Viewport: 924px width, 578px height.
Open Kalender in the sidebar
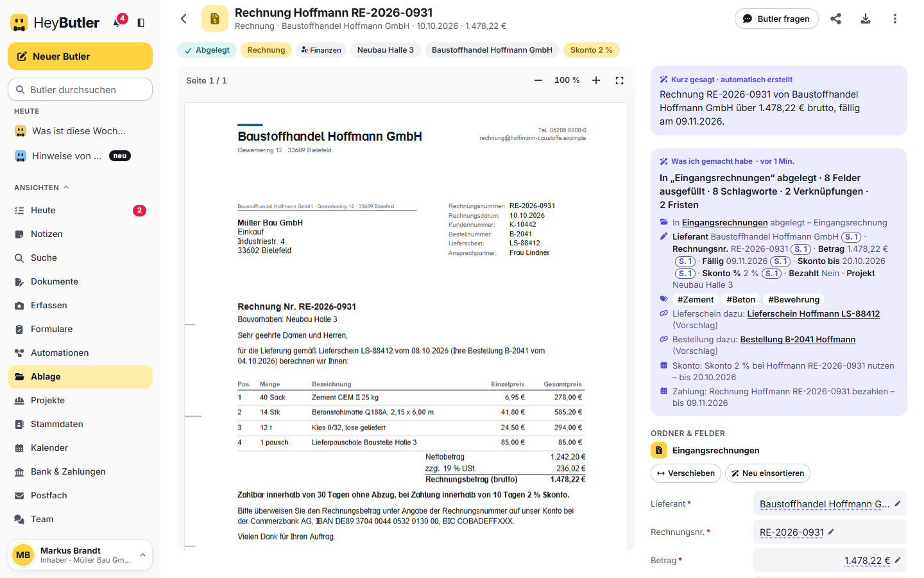click(x=80, y=448)
